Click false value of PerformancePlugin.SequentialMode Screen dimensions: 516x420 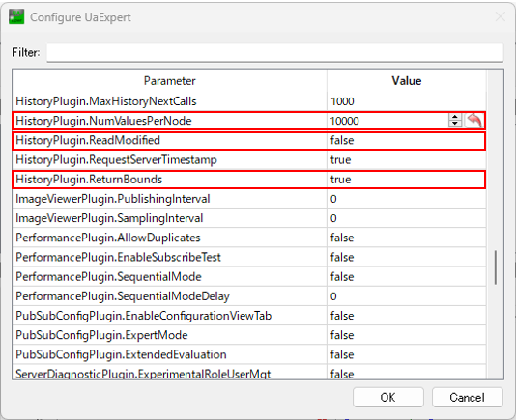coord(342,276)
